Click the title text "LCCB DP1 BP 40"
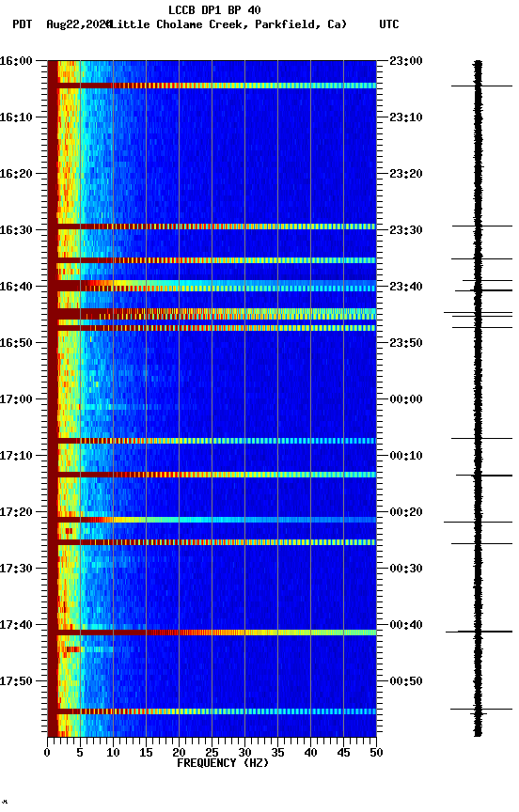This screenshot has height=812, width=519. coord(214,9)
